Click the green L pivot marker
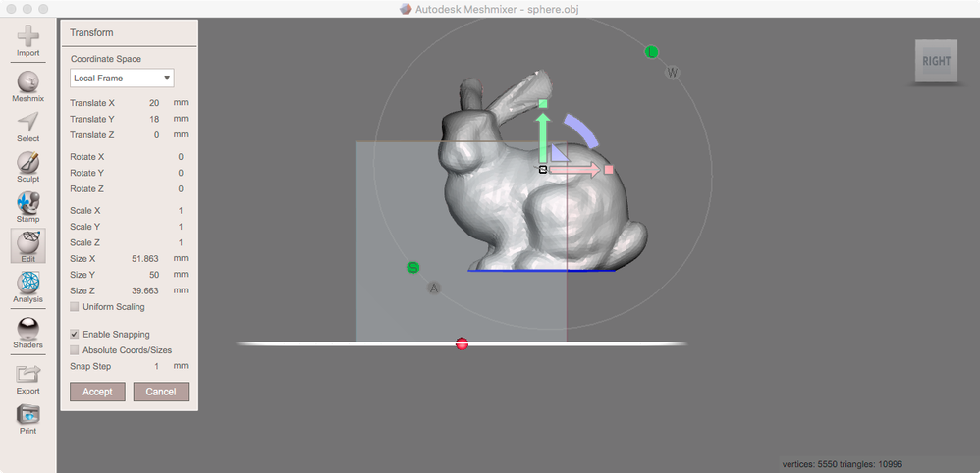 point(652,52)
